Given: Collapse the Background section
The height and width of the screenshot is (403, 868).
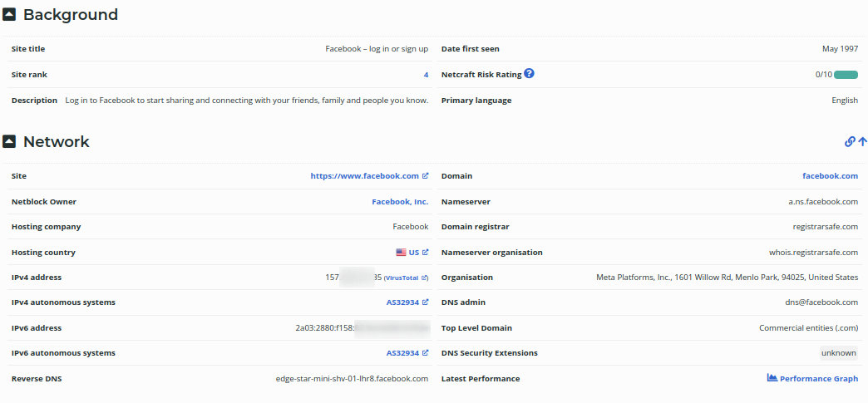Looking at the screenshot, I should pos(9,15).
